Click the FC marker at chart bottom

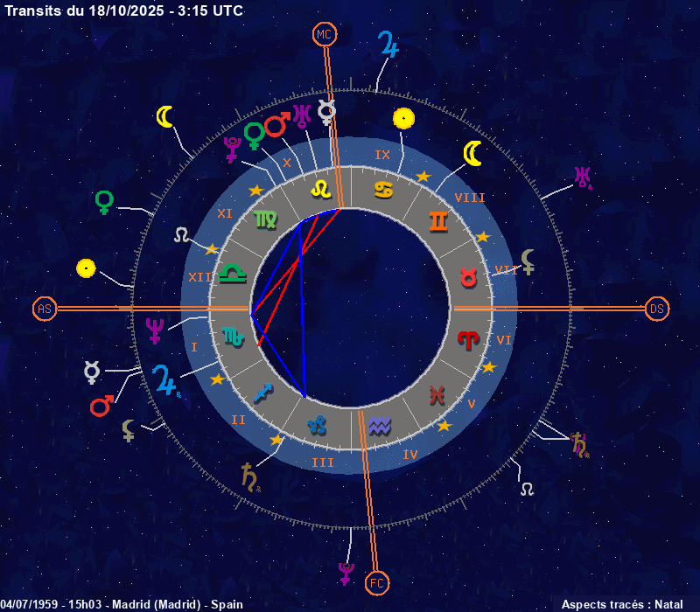376,582
